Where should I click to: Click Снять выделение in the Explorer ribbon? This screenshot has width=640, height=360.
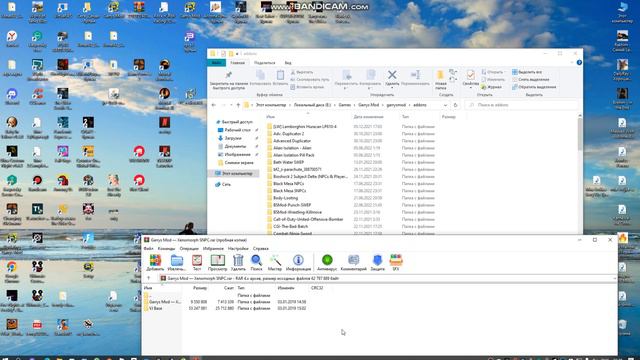coord(530,80)
